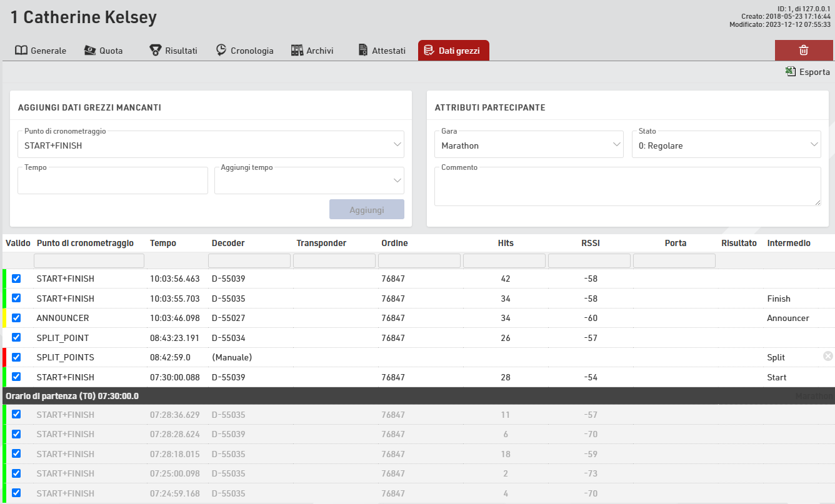Click the book icon of Generale tab
The height and width of the screenshot is (504, 835).
[x=21, y=51]
